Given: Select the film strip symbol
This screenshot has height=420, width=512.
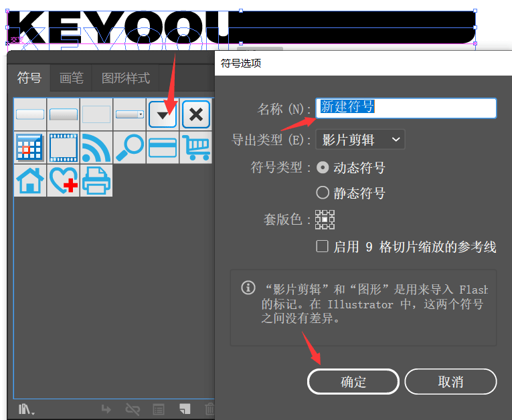Looking at the screenshot, I should pos(64,148).
